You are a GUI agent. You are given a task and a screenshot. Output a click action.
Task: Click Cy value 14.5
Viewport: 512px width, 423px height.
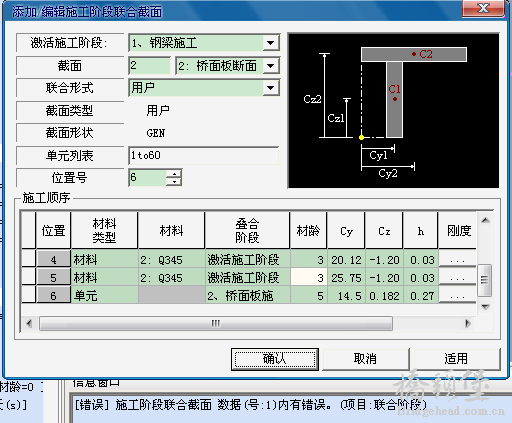point(346,295)
